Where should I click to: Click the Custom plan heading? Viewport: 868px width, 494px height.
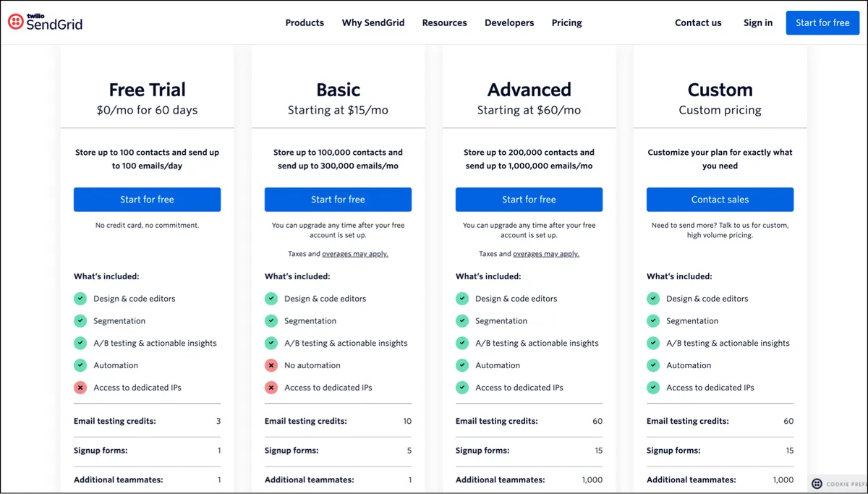[720, 90]
